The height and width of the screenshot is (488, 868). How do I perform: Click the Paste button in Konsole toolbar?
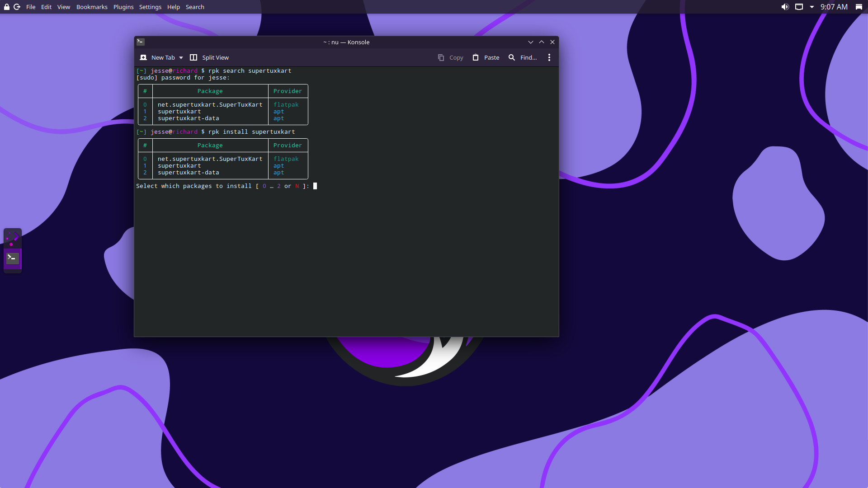(486, 57)
